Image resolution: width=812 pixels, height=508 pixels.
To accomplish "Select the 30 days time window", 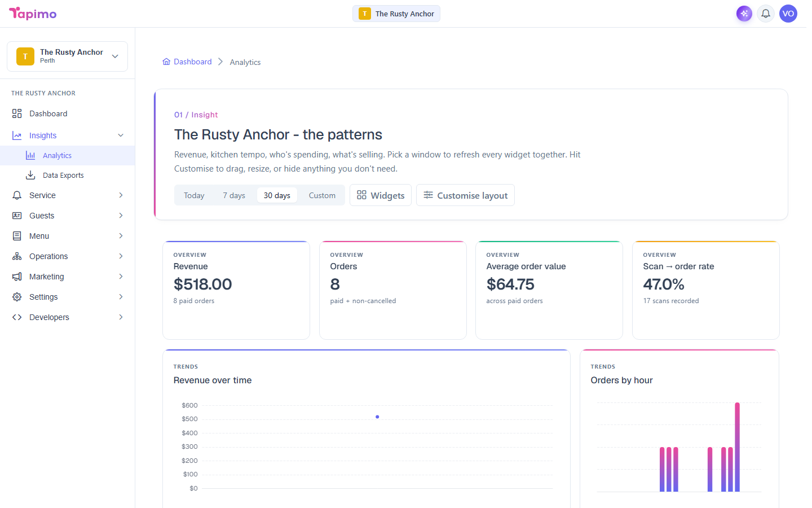I will click(x=277, y=195).
